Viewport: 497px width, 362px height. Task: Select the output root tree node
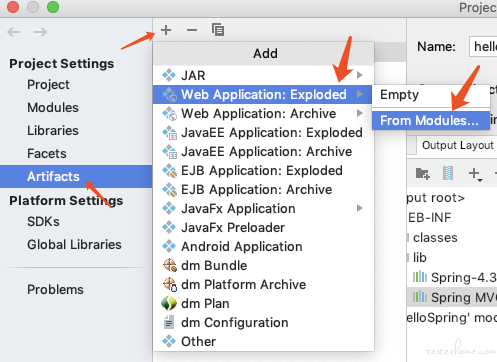pos(435,198)
